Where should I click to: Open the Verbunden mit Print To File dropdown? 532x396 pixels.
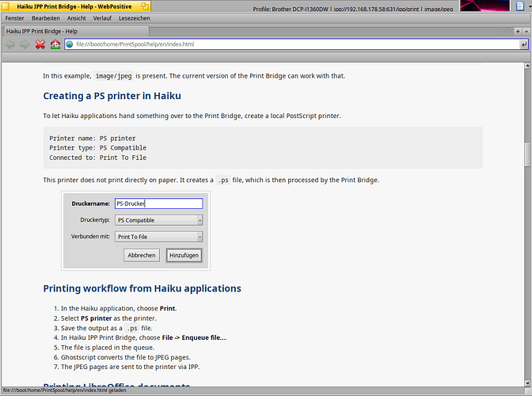click(x=159, y=237)
